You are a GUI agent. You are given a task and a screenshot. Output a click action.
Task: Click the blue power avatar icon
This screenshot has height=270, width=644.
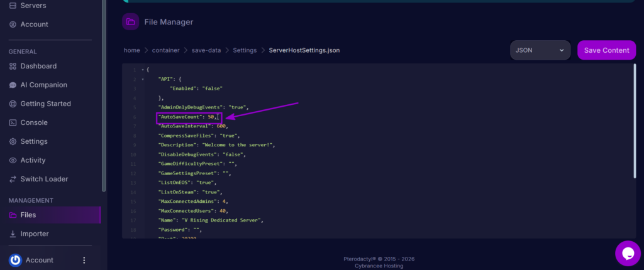coord(15,260)
